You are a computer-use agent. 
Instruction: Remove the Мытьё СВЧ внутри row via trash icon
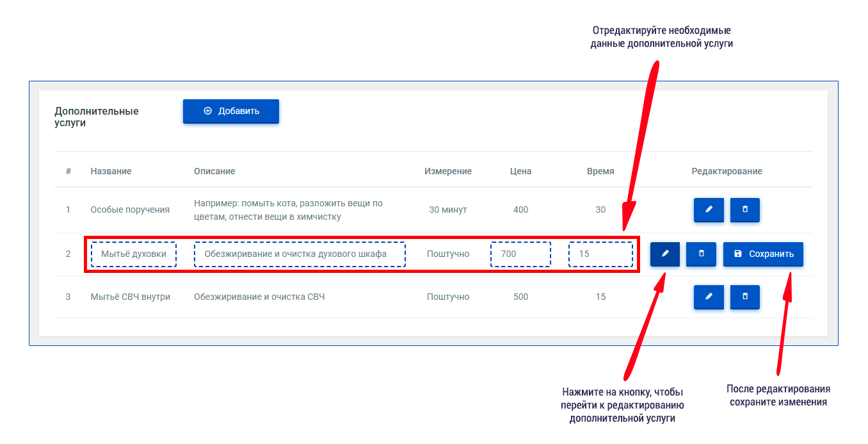pyautogui.click(x=744, y=297)
